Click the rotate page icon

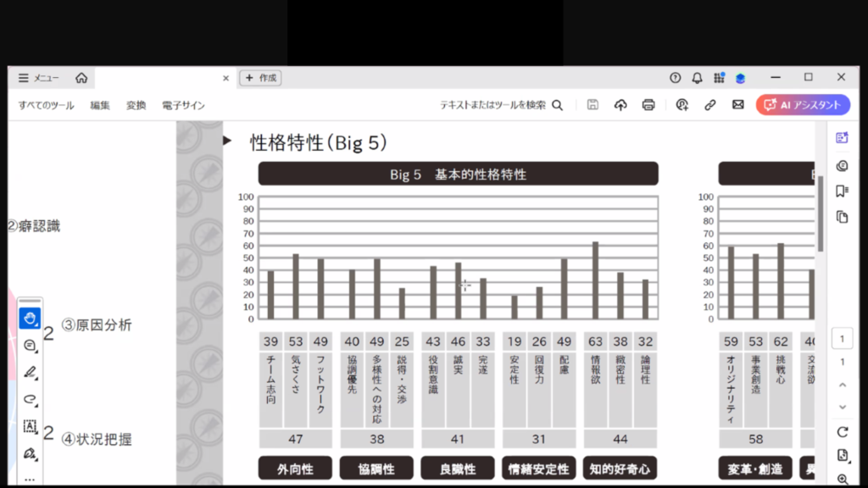pyautogui.click(x=842, y=432)
